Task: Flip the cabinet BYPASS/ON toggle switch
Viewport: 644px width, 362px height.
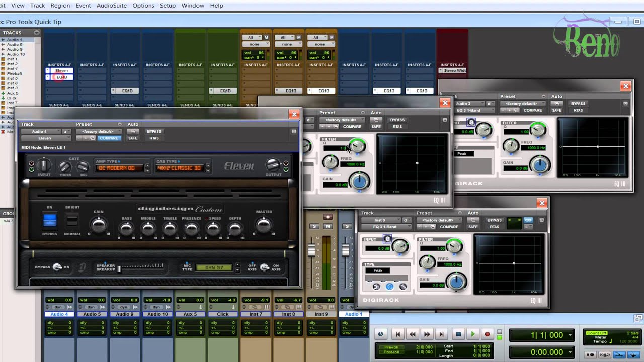Action: click(57, 267)
